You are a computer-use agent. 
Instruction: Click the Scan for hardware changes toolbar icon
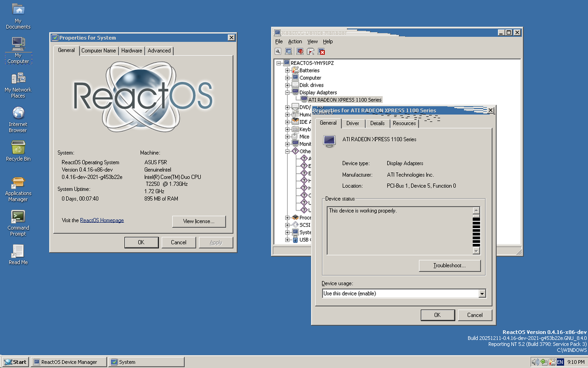(x=289, y=51)
